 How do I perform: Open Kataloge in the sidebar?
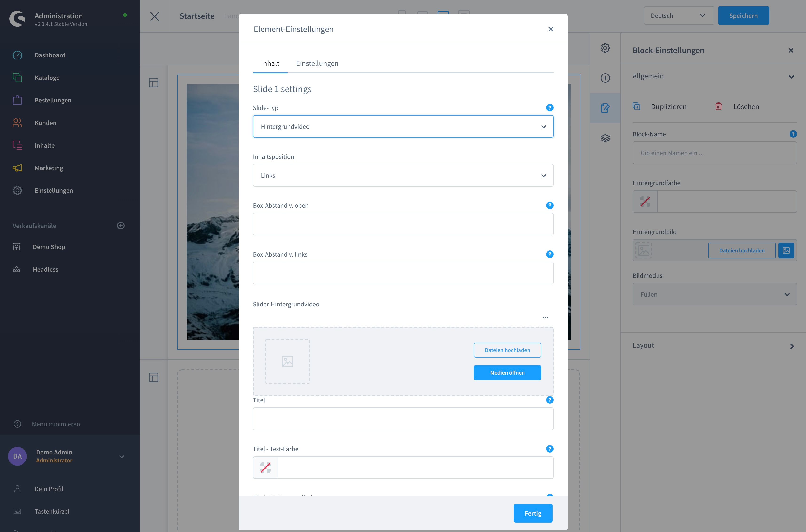point(47,78)
